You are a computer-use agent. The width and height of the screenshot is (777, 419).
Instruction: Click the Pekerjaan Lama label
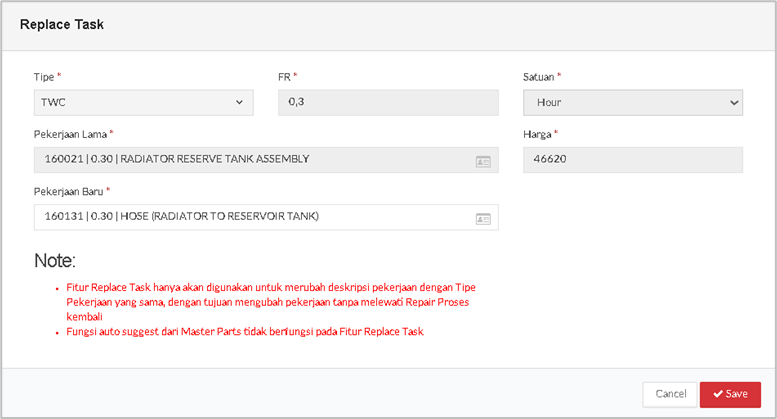[x=70, y=134]
